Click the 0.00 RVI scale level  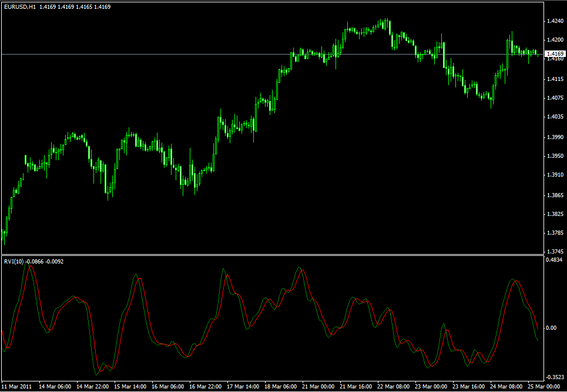[552, 327]
